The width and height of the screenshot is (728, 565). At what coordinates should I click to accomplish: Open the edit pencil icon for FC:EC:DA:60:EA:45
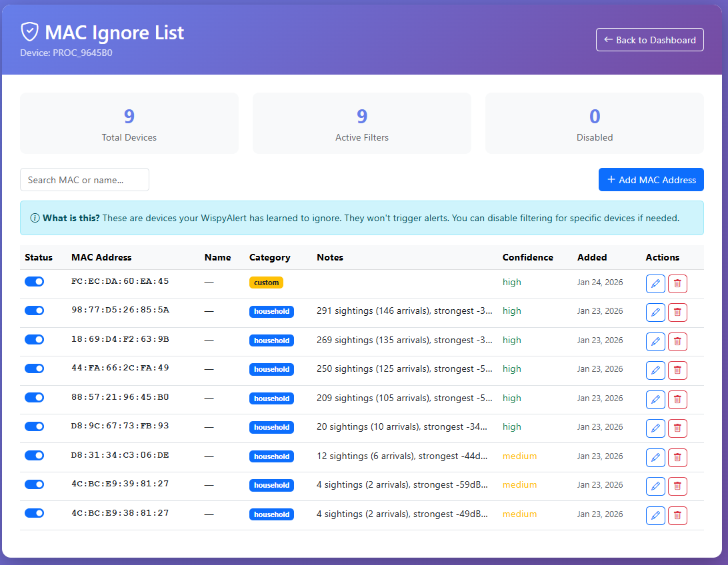[655, 283]
